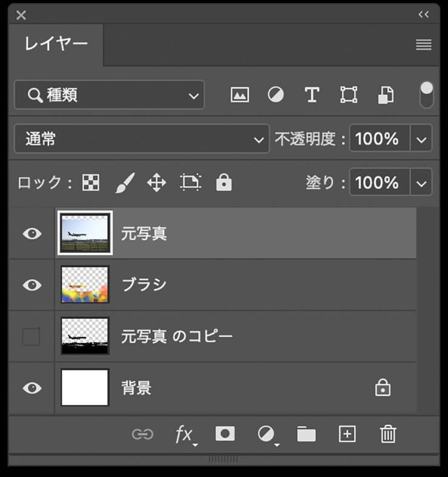448x477 pixels.
Task: Add a layer mask
Action: 225,433
